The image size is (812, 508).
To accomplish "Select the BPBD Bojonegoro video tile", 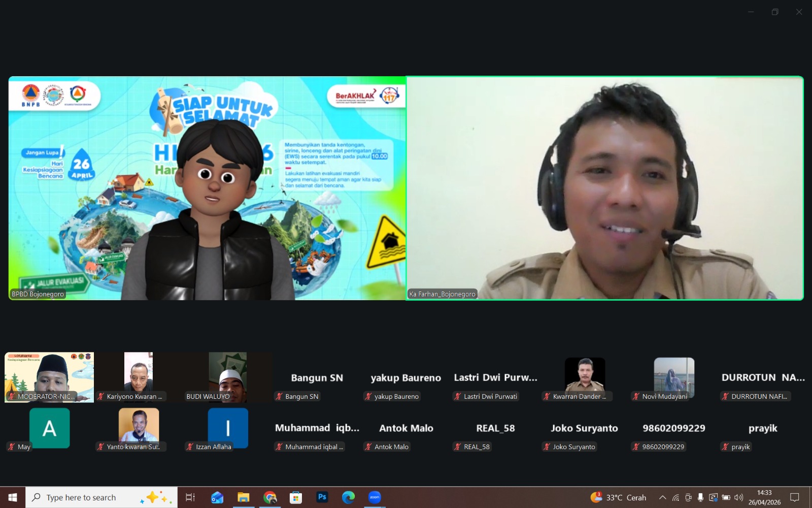I will click(207, 188).
